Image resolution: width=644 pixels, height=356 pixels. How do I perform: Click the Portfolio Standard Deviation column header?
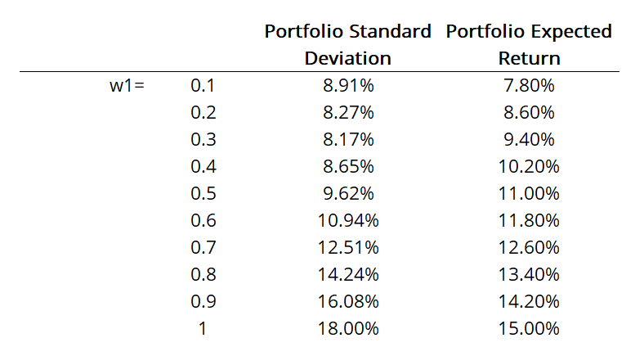point(347,45)
